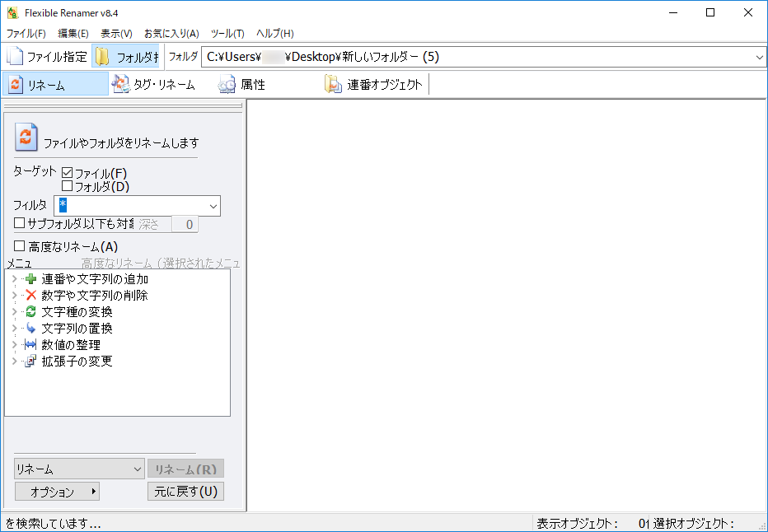Open the folder path dropdown list
The width and height of the screenshot is (768, 532).
click(759, 57)
